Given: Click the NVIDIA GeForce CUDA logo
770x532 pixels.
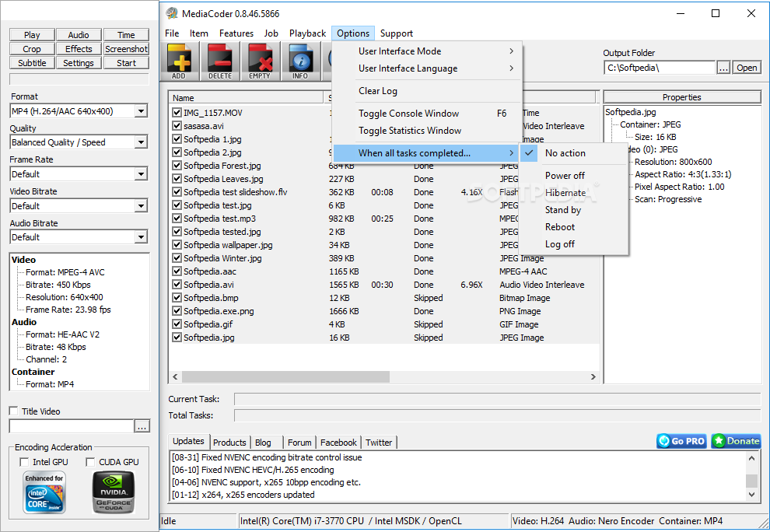Looking at the screenshot, I should coord(114,492).
